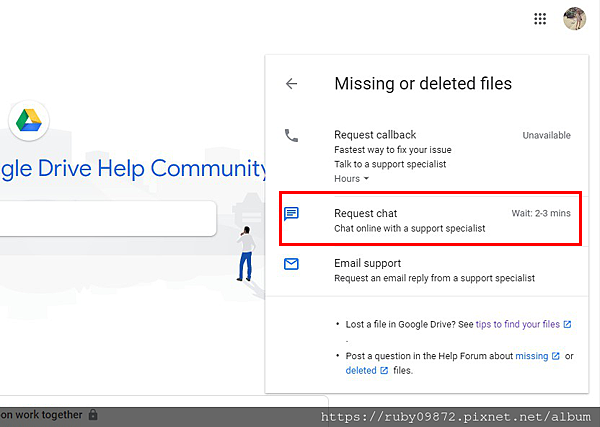Click the Google Drive logo
Screen dimensions: 600x427
[x=29, y=120]
